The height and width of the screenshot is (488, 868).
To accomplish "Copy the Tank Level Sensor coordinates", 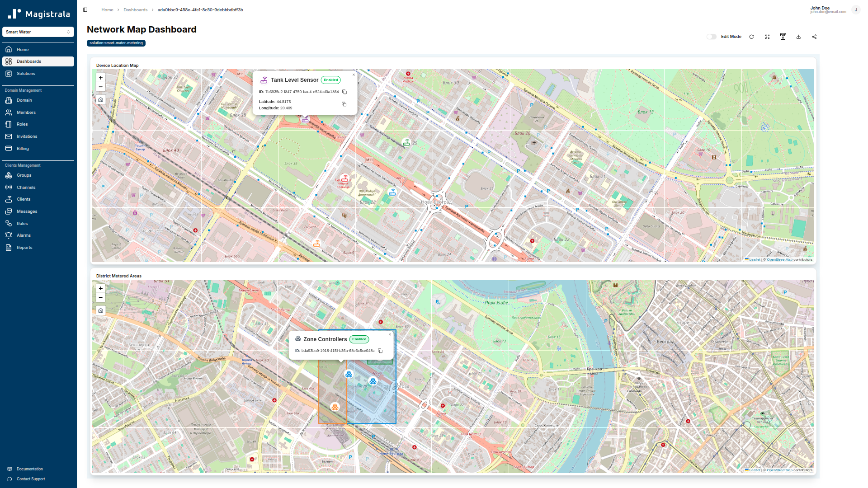I will (x=344, y=104).
